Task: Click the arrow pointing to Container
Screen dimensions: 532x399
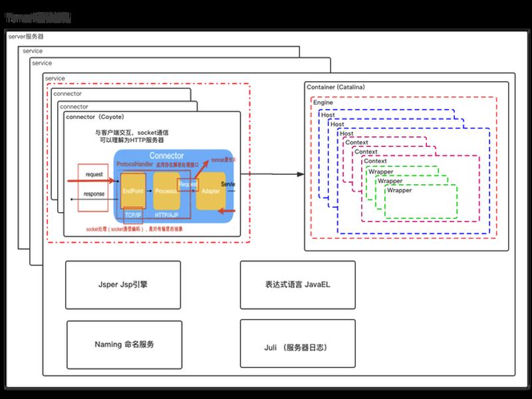Action: pos(272,174)
